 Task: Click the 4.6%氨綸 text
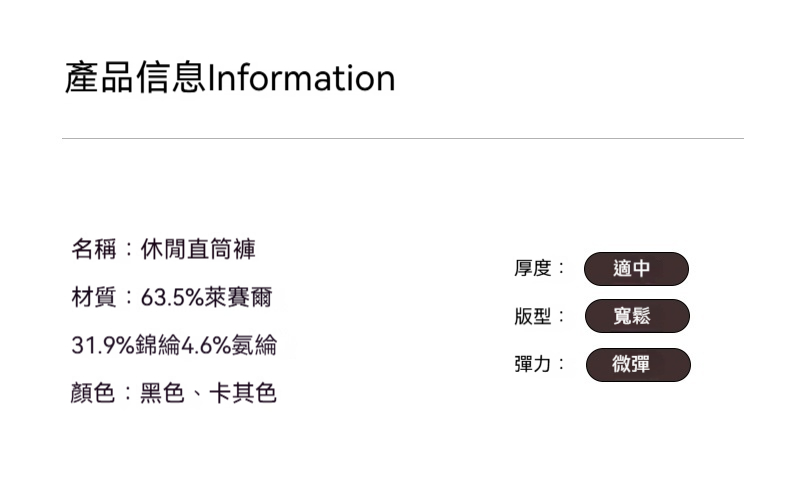tap(229, 345)
